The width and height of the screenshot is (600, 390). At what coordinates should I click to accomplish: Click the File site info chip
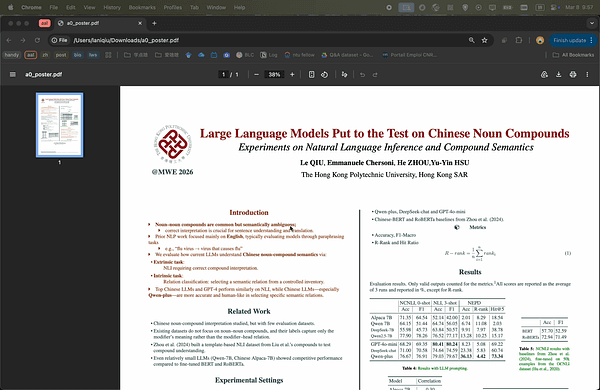[60, 40]
